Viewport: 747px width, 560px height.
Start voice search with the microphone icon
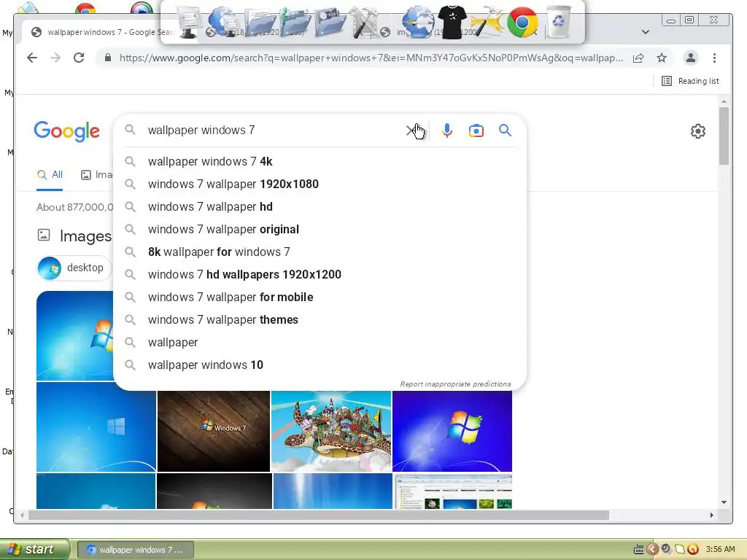[447, 131]
